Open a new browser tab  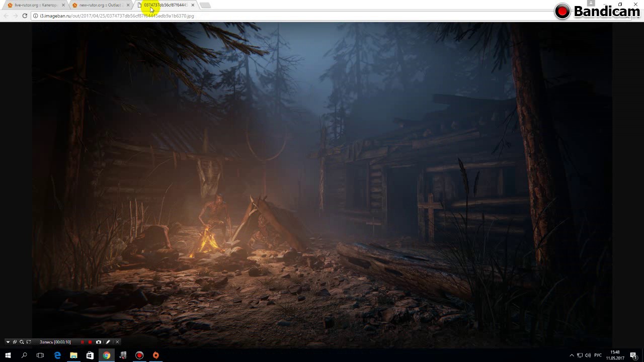pos(205,5)
